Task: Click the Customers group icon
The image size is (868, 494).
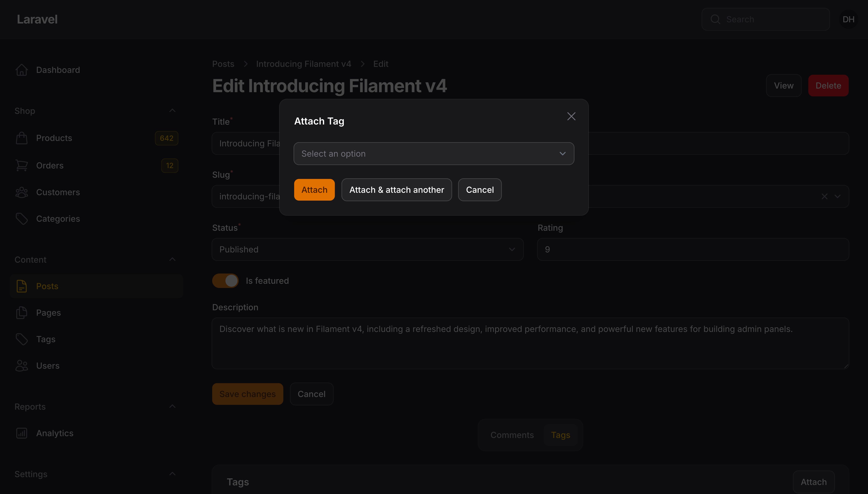Action: pyautogui.click(x=22, y=192)
